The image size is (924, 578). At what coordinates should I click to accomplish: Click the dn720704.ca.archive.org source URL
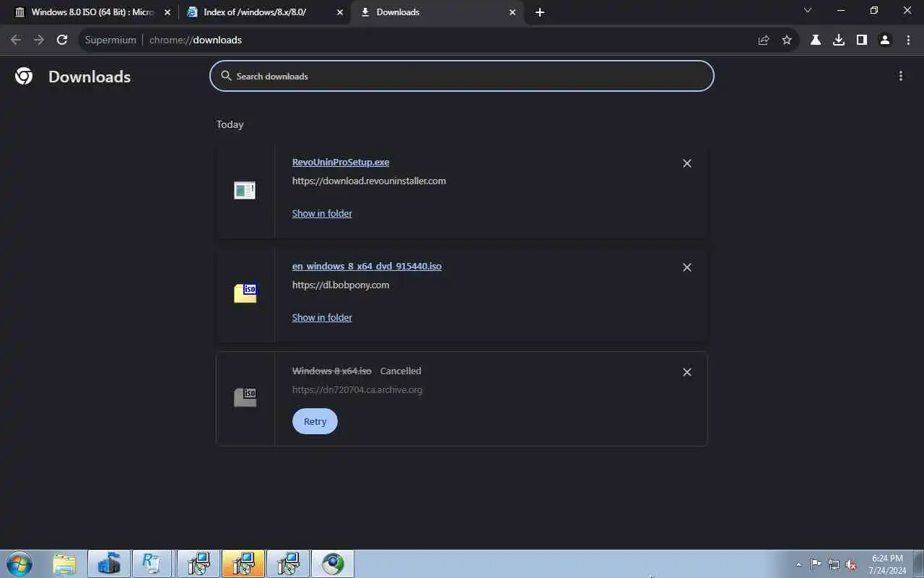(357, 389)
